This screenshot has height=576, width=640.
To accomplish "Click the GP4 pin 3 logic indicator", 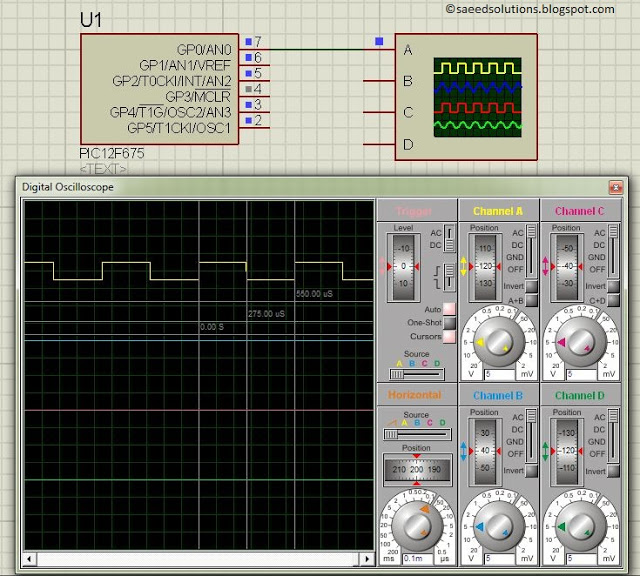I will tap(248, 105).
